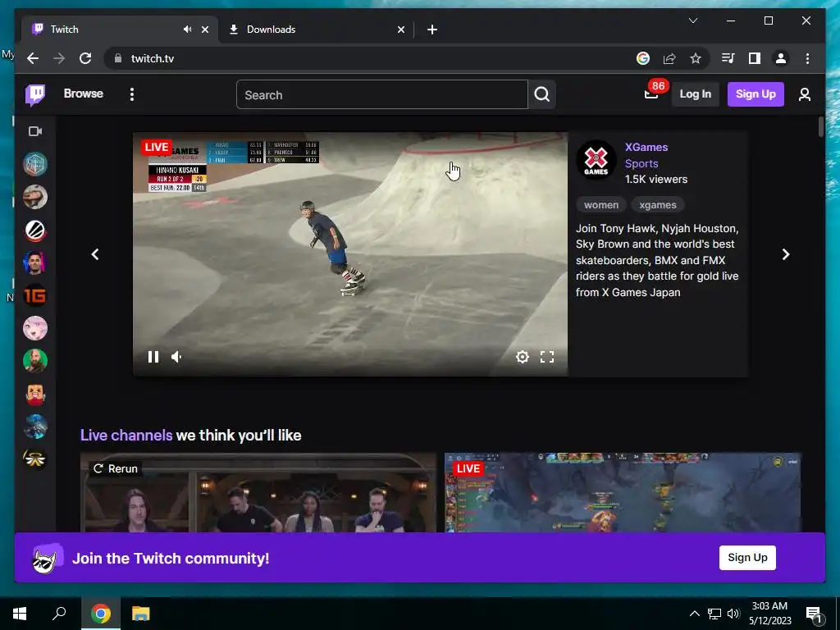Click the xgames tag
This screenshot has height=630, width=840.
657,204
